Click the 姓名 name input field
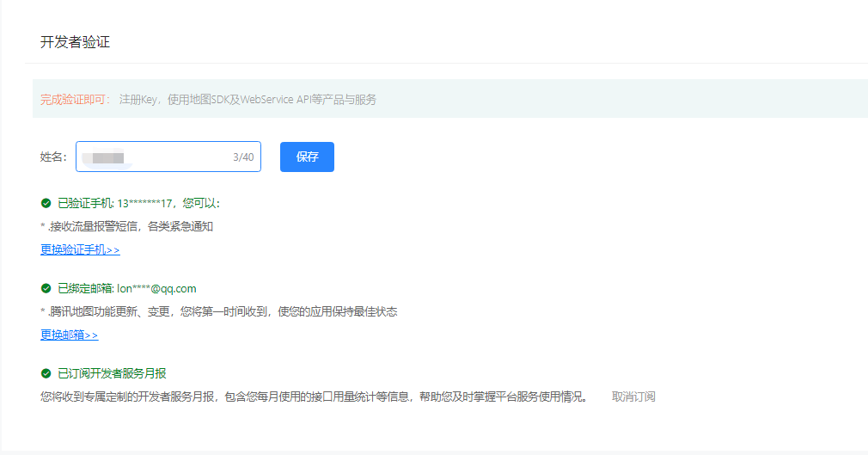The width and height of the screenshot is (868, 455). tap(168, 157)
